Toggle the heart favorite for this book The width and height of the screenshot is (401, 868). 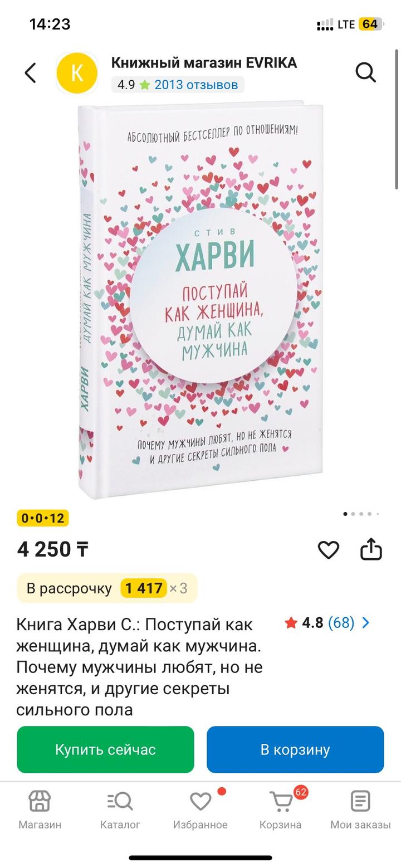329,550
